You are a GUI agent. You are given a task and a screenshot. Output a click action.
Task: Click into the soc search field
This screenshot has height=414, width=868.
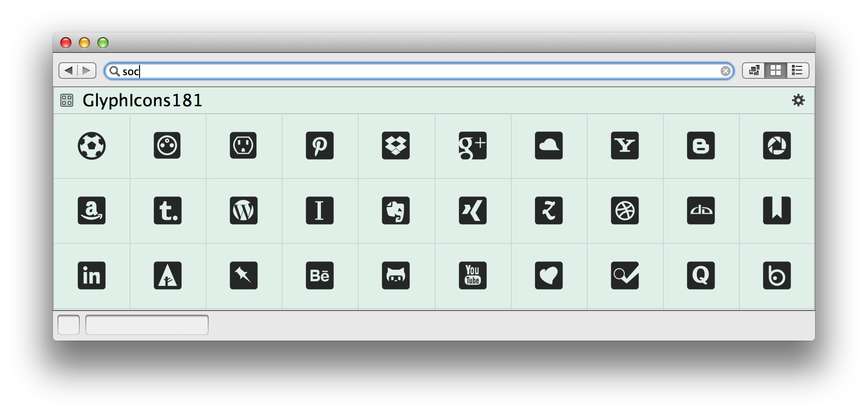[419, 71]
